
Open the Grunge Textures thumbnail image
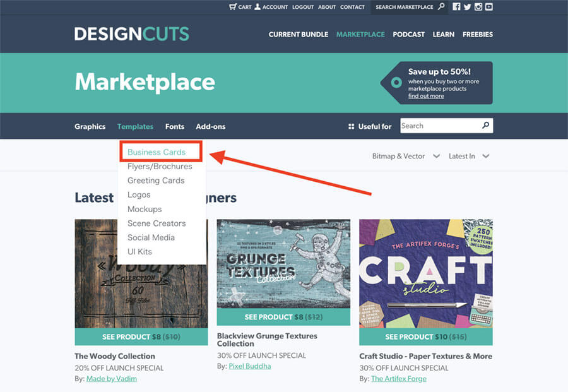(x=283, y=264)
